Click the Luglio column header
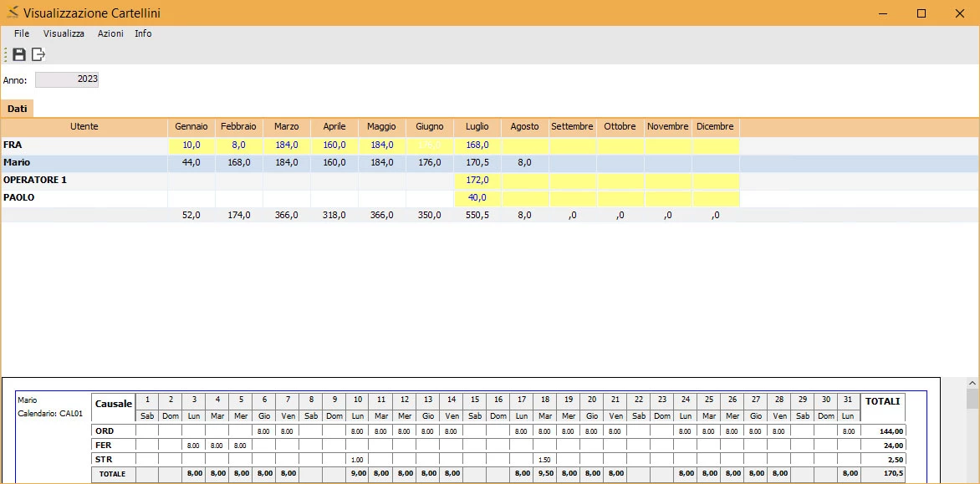 pos(477,127)
